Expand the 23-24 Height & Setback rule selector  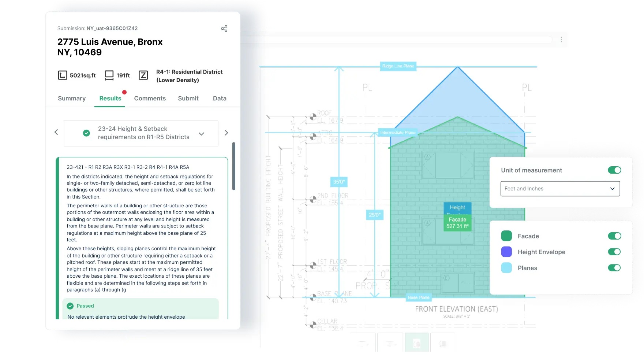pos(141,133)
